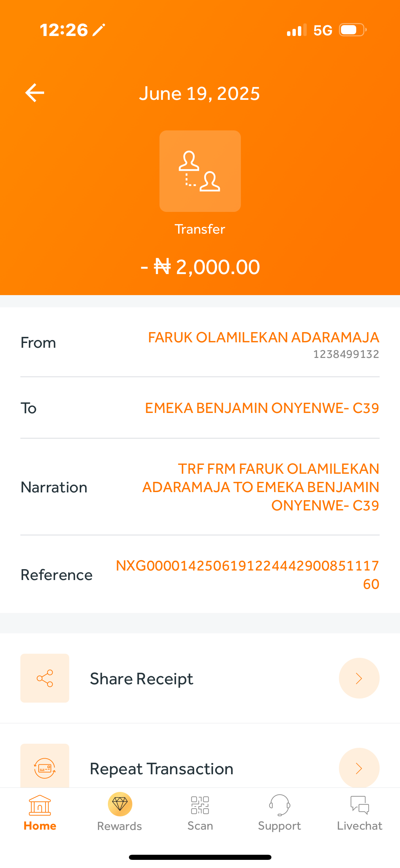This screenshot has width=400, height=868.
Task: Open the Livechat speech bubbles icon
Action: 359,805
